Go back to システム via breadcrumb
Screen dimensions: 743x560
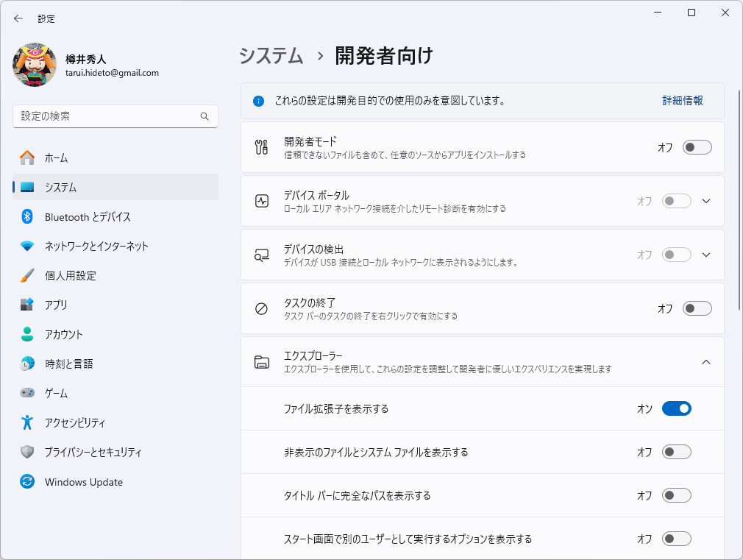pyautogui.click(x=271, y=55)
